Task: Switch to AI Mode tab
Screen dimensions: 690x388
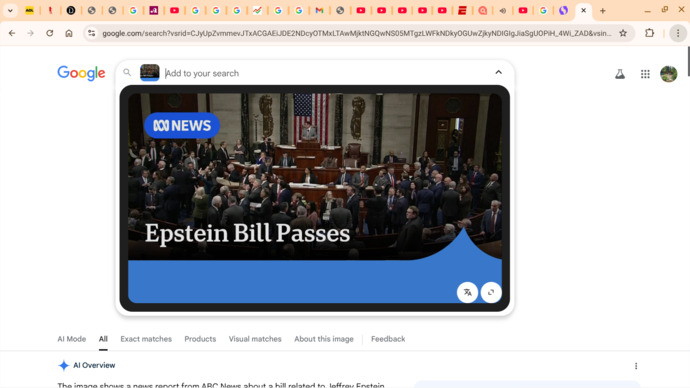Action: point(72,339)
